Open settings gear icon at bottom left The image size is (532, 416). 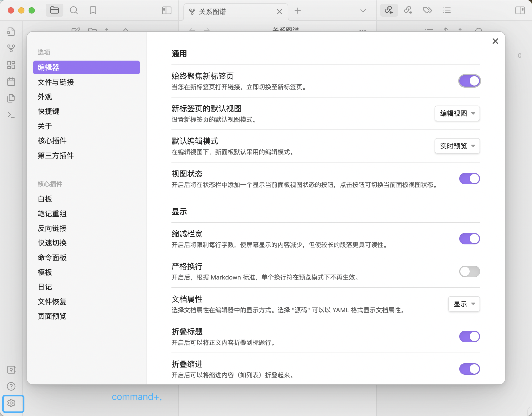coord(11,403)
